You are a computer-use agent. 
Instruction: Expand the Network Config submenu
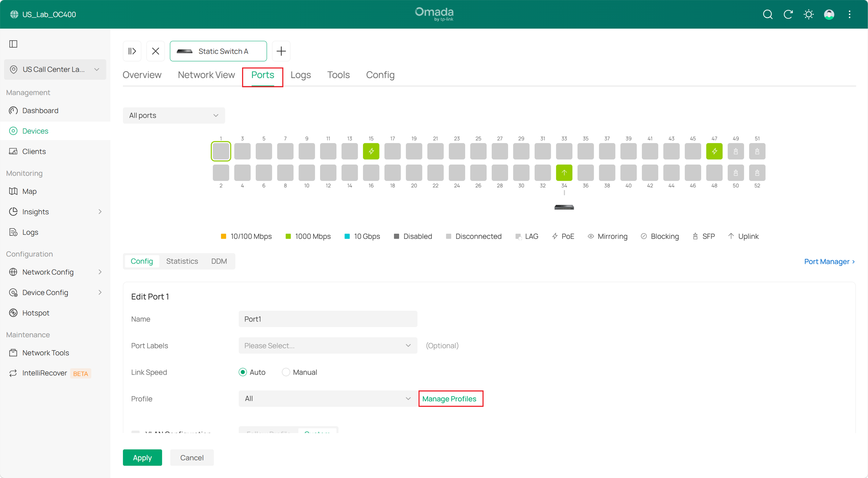coord(100,272)
